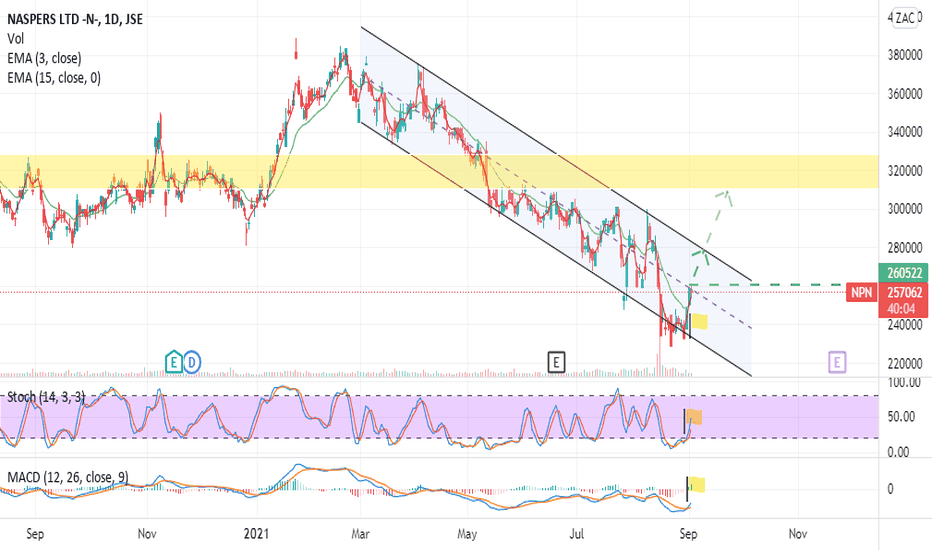The image size is (932, 550).
Task: Click the red NPN symbol price tag
Action: [862, 293]
